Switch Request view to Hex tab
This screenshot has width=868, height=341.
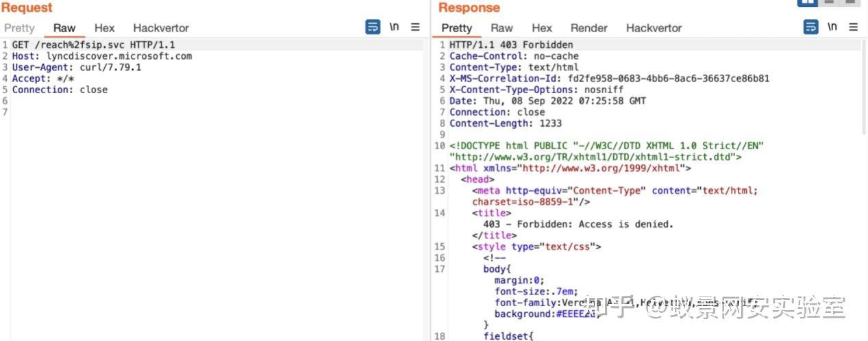click(105, 28)
